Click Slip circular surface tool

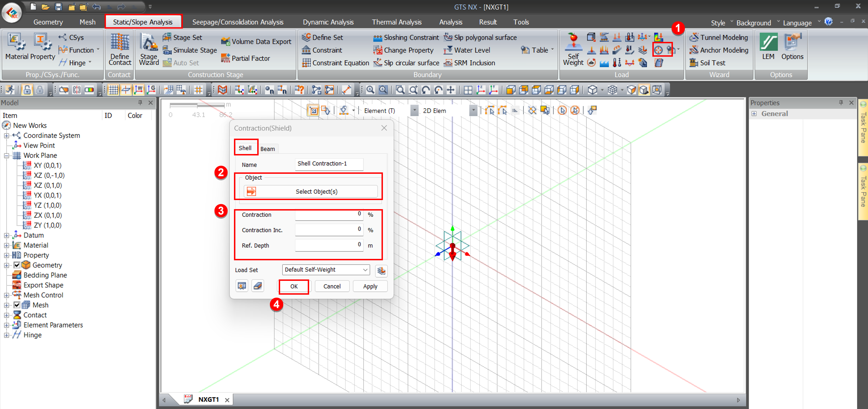(406, 63)
